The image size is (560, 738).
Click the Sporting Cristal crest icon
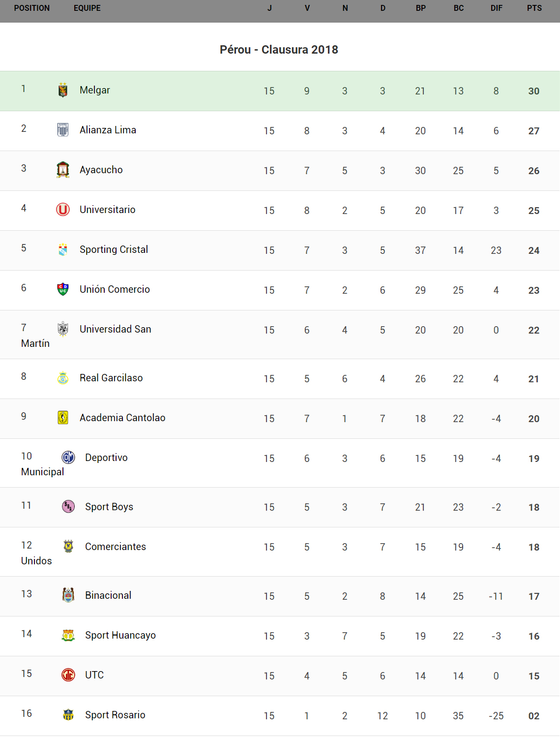(63, 249)
